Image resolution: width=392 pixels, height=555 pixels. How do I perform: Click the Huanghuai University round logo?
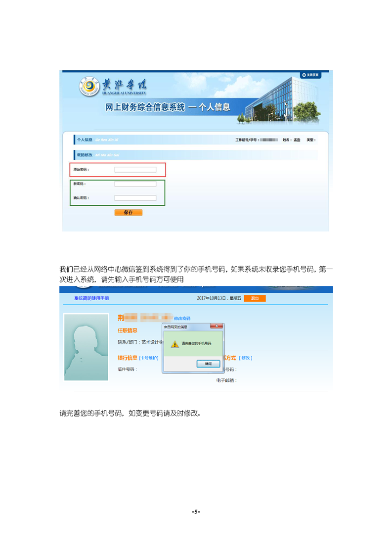pos(89,86)
